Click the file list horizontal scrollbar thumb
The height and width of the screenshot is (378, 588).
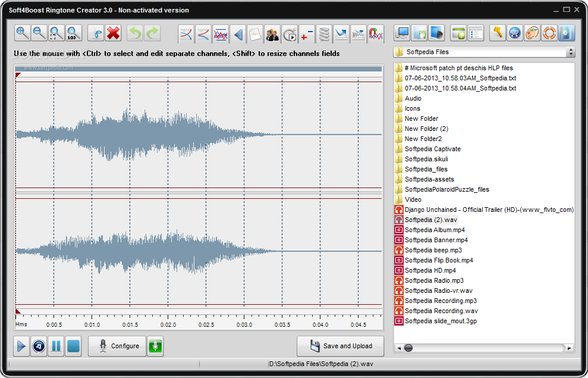(408, 348)
